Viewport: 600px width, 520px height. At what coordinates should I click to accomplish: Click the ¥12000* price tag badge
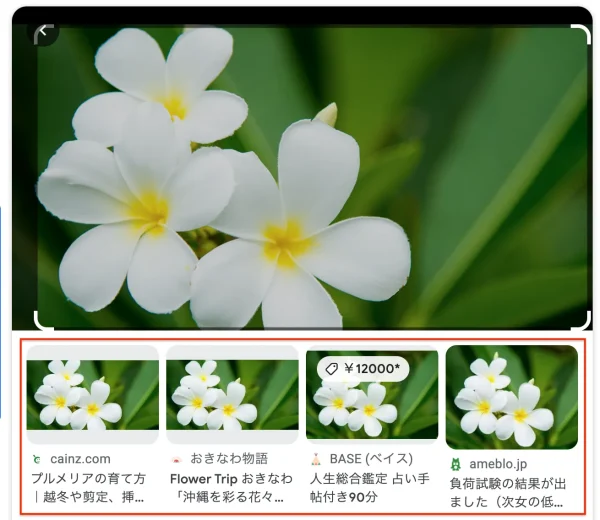[363, 369]
